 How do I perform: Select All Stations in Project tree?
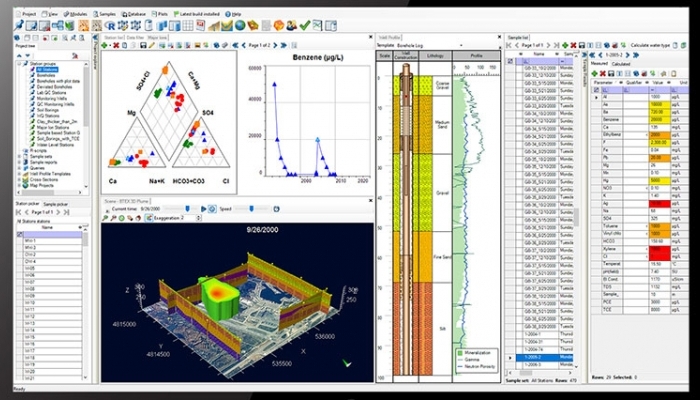(47, 70)
